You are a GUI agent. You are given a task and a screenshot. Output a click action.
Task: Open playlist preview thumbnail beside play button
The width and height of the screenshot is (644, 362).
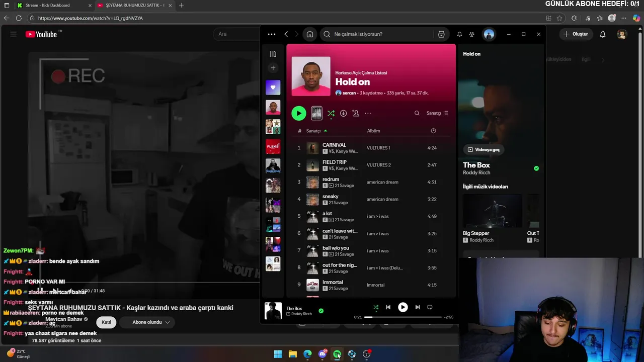point(316,113)
